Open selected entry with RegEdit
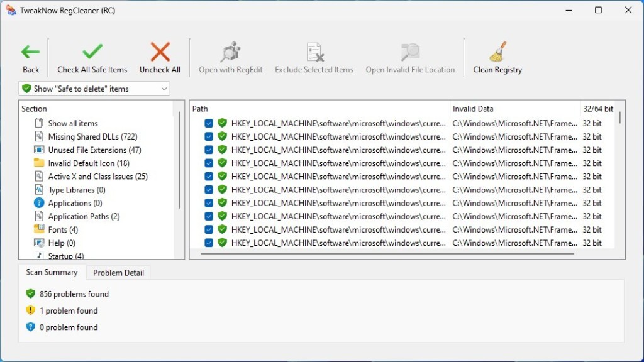This screenshot has height=362, width=644. pos(230,55)
